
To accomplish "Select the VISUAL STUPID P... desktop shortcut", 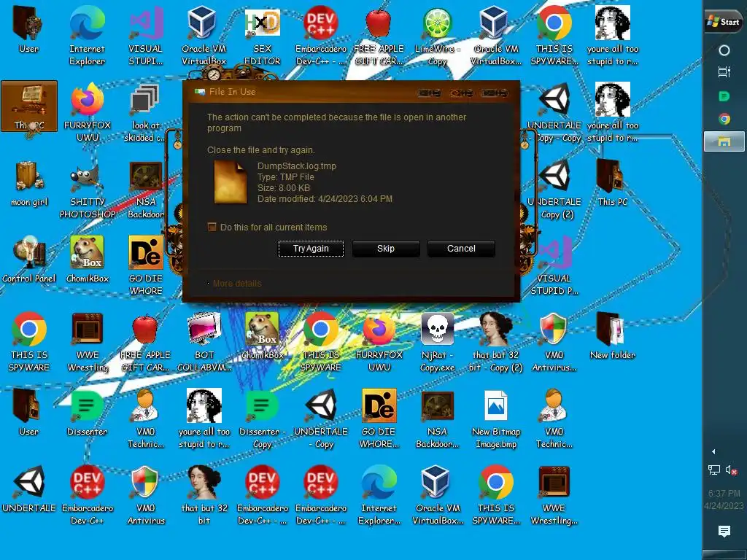I will coord(554,265).
